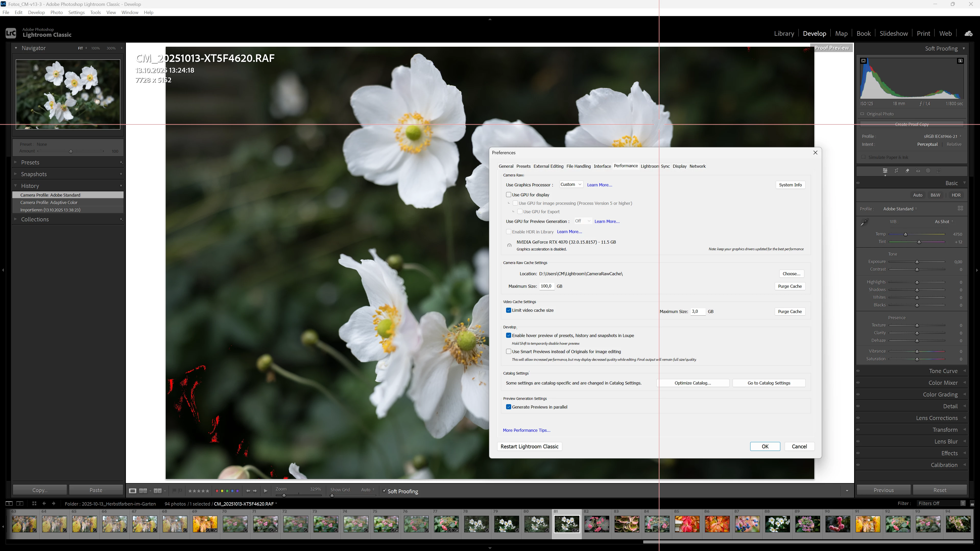
Task: Select the Red Eye correction tool
Action: pos(918,171)
